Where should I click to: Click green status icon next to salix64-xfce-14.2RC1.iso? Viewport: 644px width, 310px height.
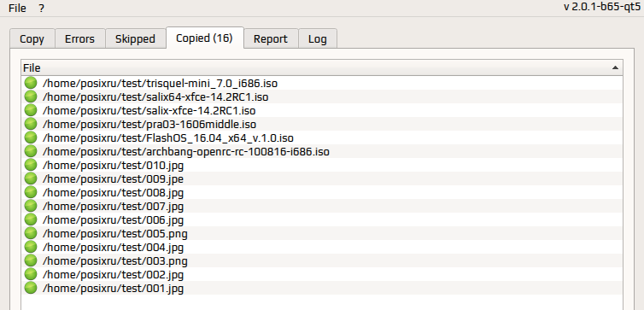click(31, 97)
